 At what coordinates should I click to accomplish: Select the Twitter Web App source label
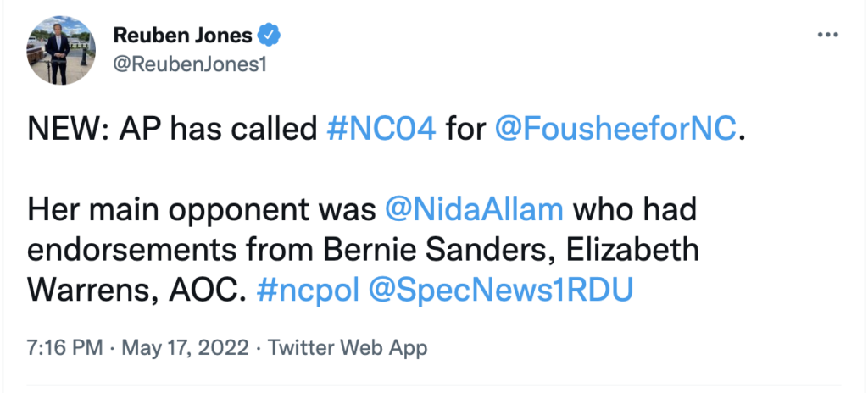348,347
